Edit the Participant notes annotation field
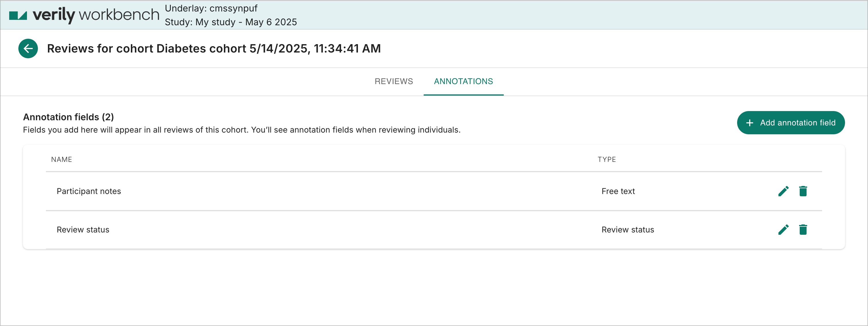The width and height of the screenshot is (868, 326). pos(783,191)
